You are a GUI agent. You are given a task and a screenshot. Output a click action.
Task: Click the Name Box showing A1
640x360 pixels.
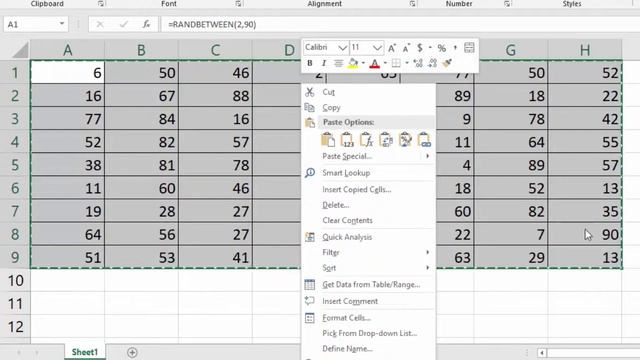(x=31, y=24)
